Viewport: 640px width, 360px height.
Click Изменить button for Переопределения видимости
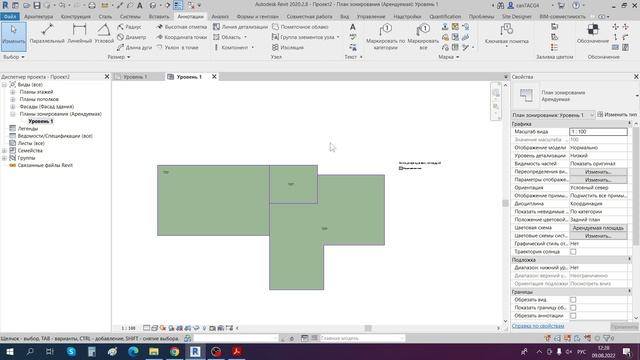tap(598, 172)
